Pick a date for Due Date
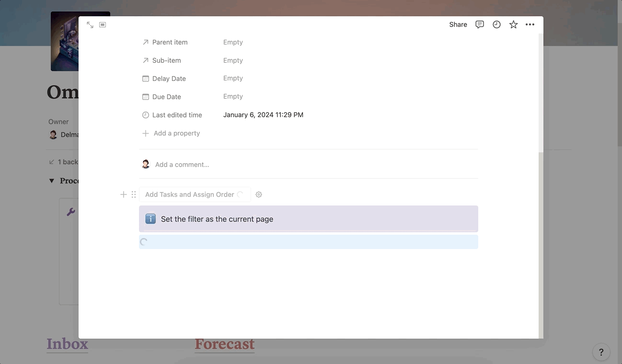This screenshot has width=622, height=364. pyautogui.click(x=233, y=96)
